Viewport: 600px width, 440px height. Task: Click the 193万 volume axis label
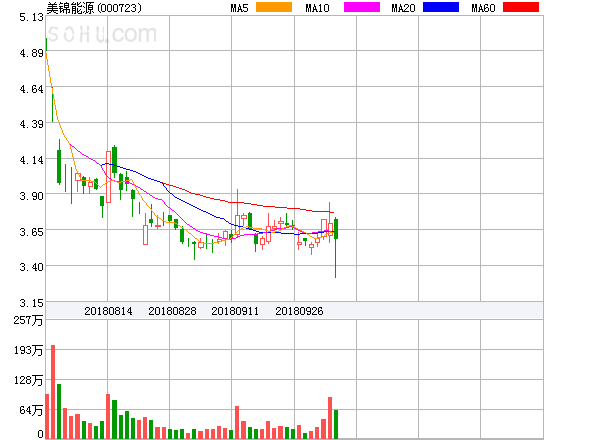click(28, 350)
